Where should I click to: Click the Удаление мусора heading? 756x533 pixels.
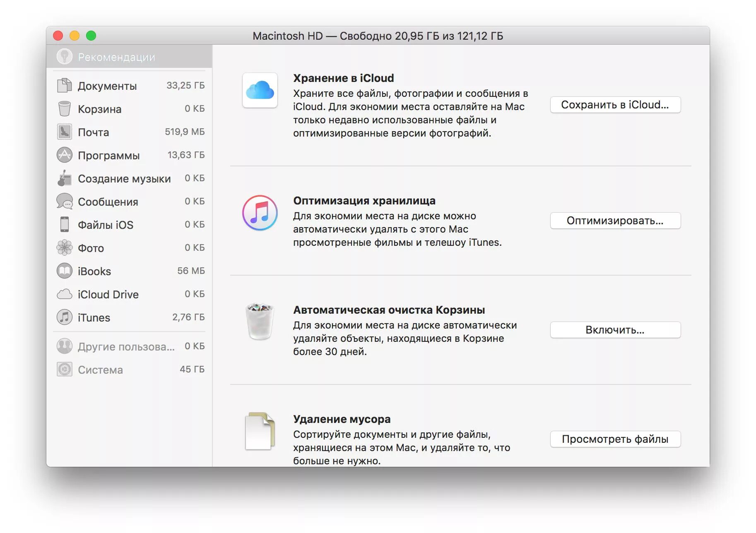coord(342,419)
